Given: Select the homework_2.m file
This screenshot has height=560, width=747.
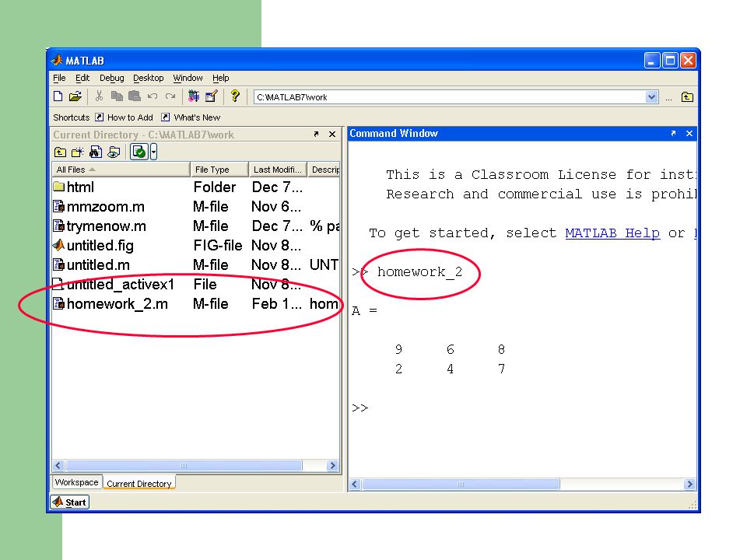Looking at the screenshot, I should tap(195, 304).
